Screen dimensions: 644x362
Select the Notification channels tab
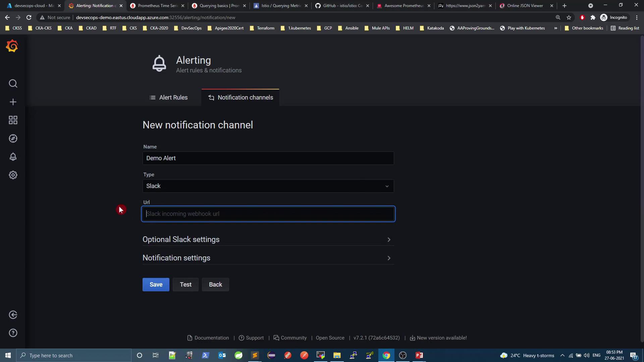pyautogui.click(x=240, y=98)
